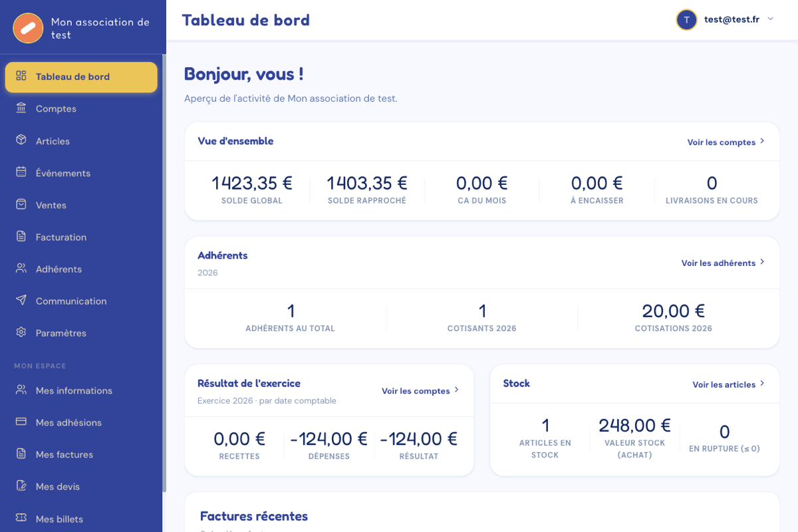Click the COTISANTS 2026 label
Image resolution: width=798 pixels, height=532 pixels.
tap(482, 328)
